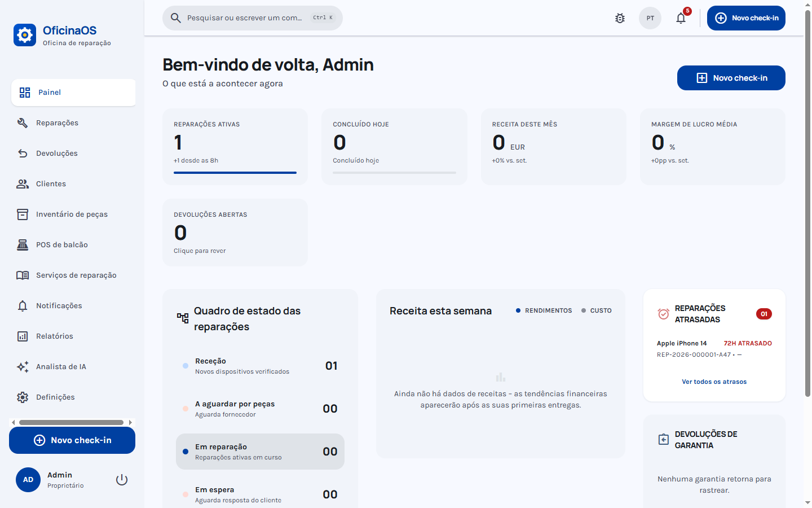The width and height of the screenshot is (812, 508).
Task: Open the PT language selector
Action: pyautogui.click(x=650, y=18)
